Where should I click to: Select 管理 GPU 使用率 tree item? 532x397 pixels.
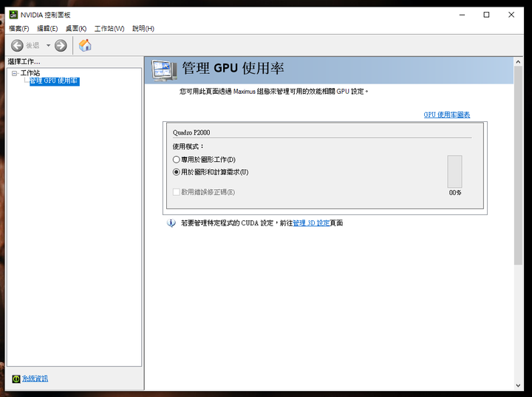point(54,81)
